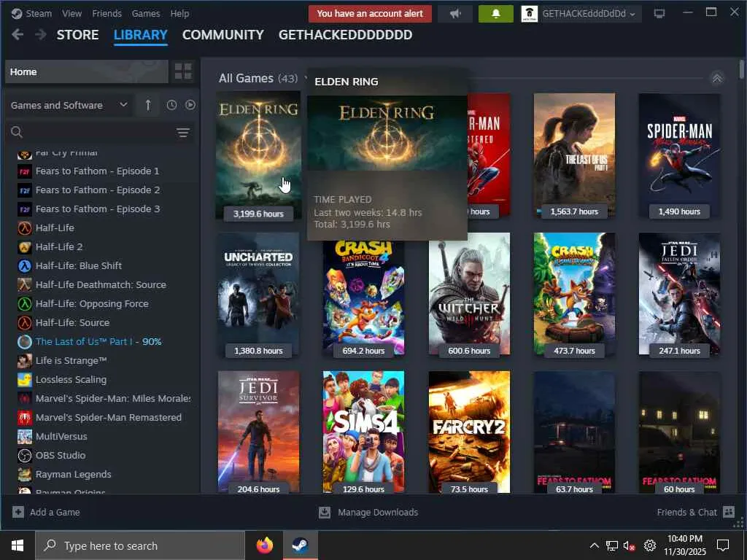Click the back navigation arrow
The height and width of the screenshot is (560, 747).
tap(18, 35)
